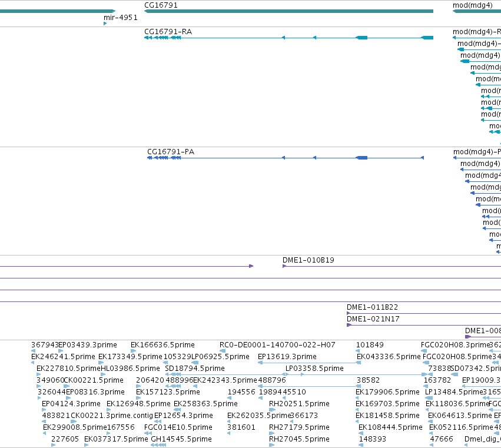Select EST CK00221.3prime.contig
This screenshot has height=448, width=501.
point(112,416)
